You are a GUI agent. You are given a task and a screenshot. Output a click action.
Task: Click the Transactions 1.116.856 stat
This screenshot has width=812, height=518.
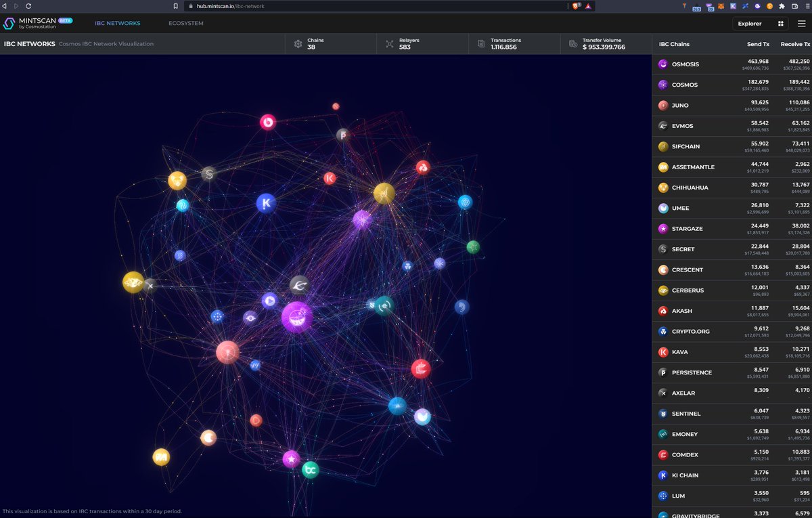click(x=514, y=44)
